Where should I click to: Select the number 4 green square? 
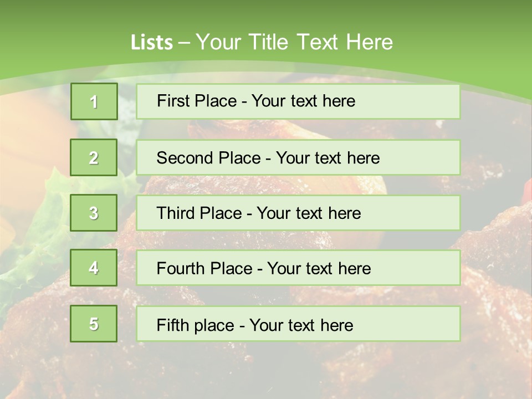tap(94, 268)
